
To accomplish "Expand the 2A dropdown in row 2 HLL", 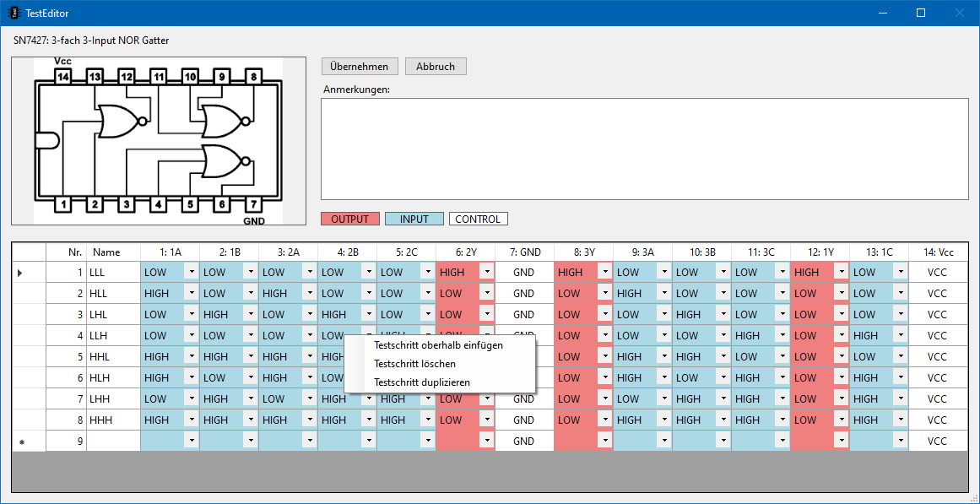I will coord(309,293).
